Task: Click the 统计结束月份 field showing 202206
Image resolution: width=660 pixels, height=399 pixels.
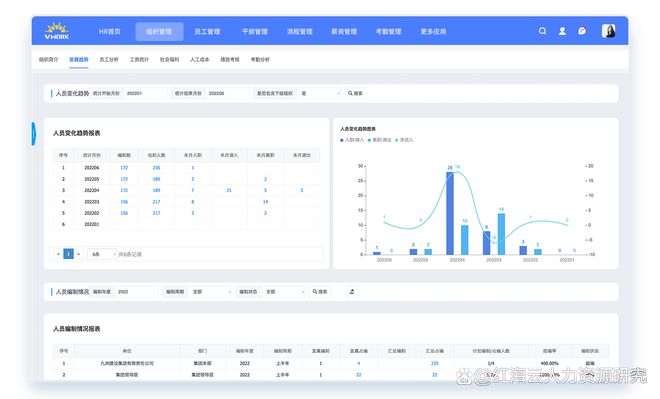Action: 227,93
